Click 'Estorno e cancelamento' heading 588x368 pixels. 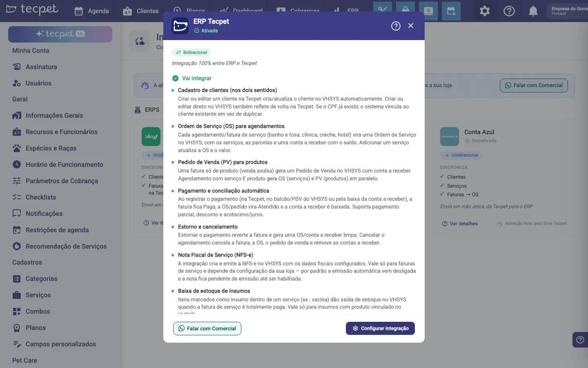208,227
